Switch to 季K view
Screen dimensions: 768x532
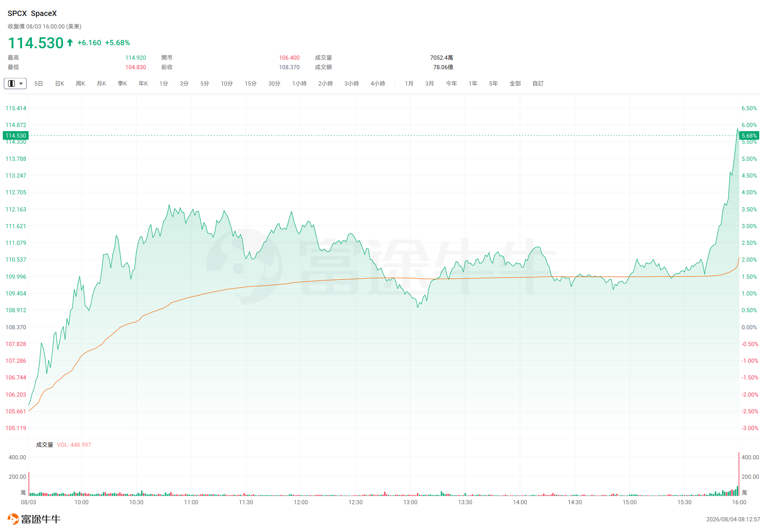[x=122, y=84]
